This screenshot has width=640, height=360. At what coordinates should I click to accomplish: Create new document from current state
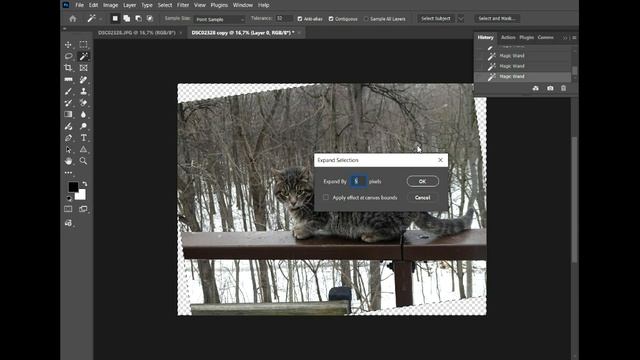point(536,88)
